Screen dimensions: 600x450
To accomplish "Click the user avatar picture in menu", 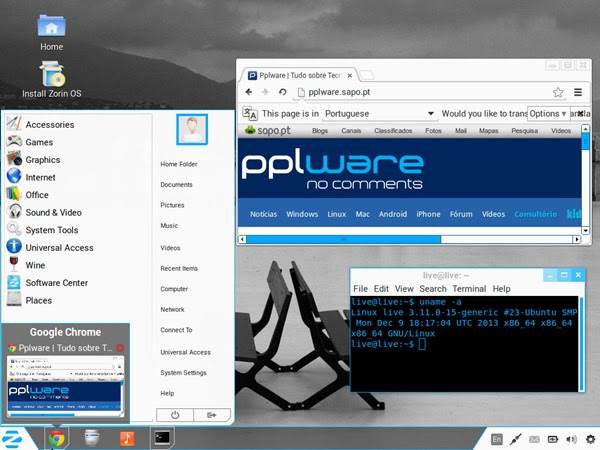I will tap(192, 129).
